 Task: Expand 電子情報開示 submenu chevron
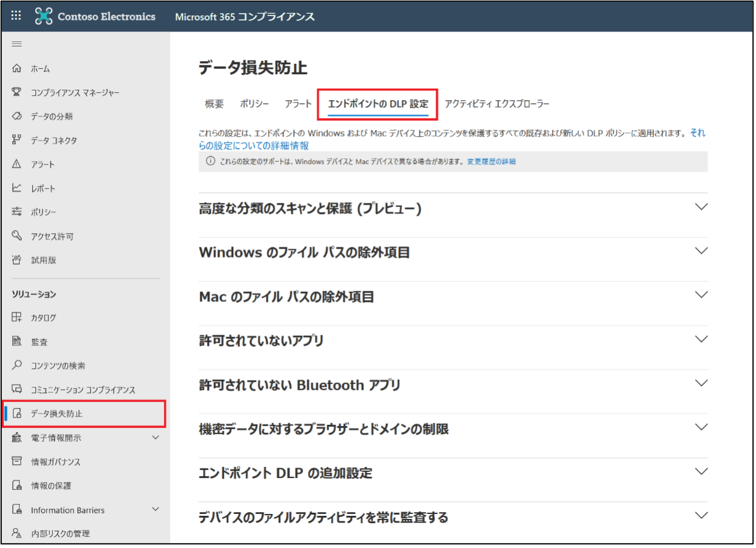point(155,437)
